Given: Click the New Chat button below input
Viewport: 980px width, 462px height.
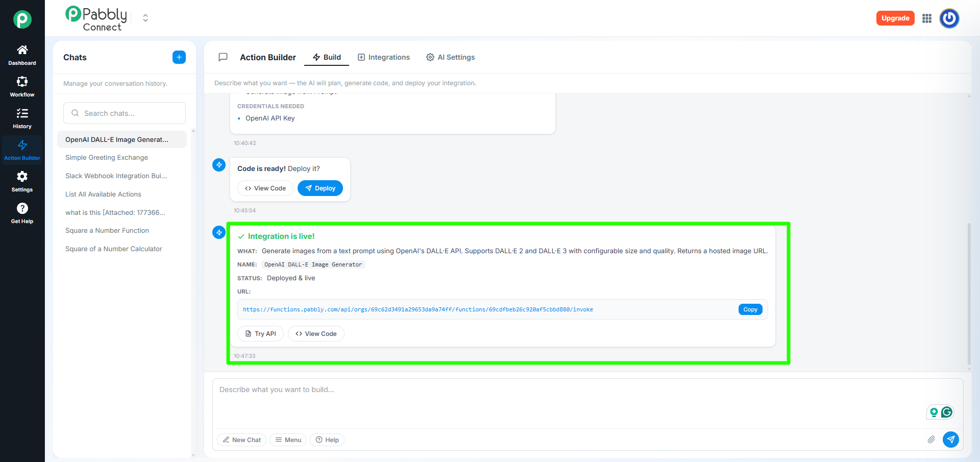Looking at the screenshot, I should pyautogui.click(x=242, y=440).
